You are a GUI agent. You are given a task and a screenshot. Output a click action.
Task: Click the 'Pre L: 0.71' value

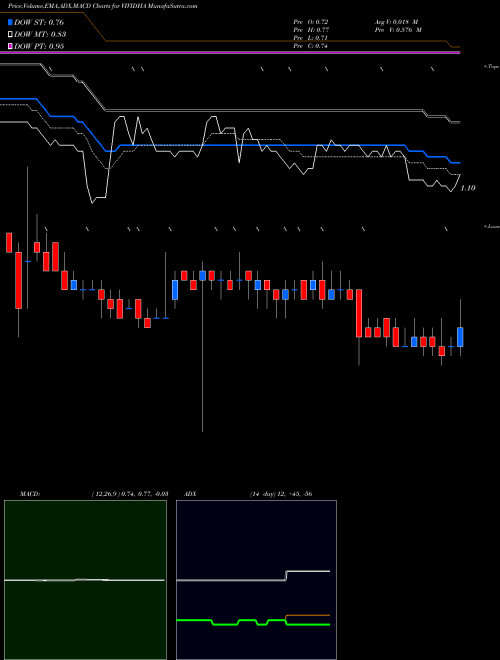tap(311, 38)
